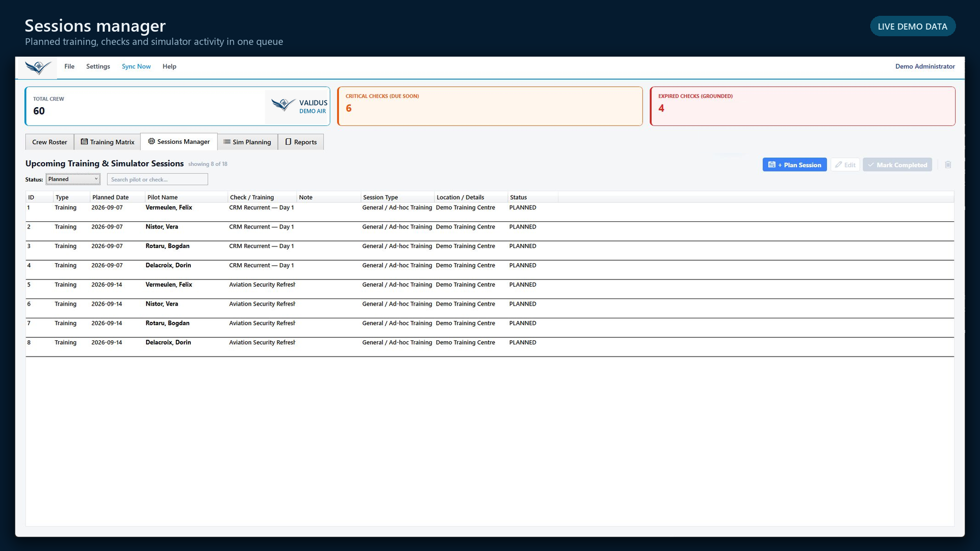Screen dimensions: 980x551
Task: Click the pencil icon on Edit button
Action: [x=838, y=165]
